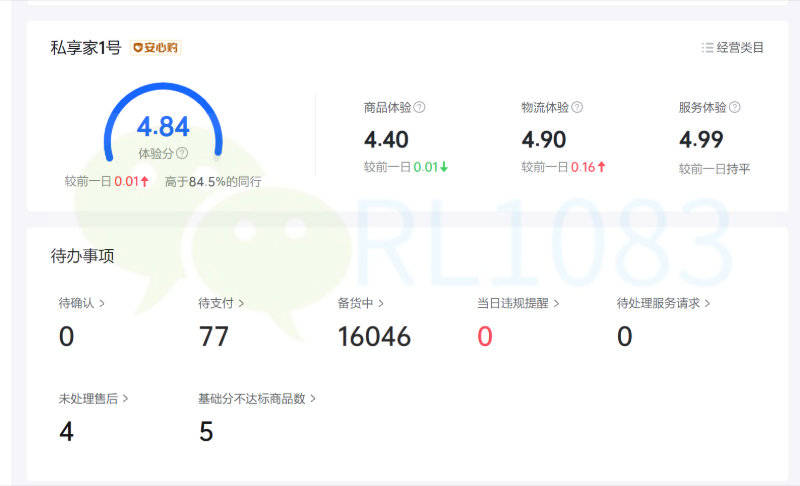
Task: Click the 物流体验 label
Action: (545, 107)
